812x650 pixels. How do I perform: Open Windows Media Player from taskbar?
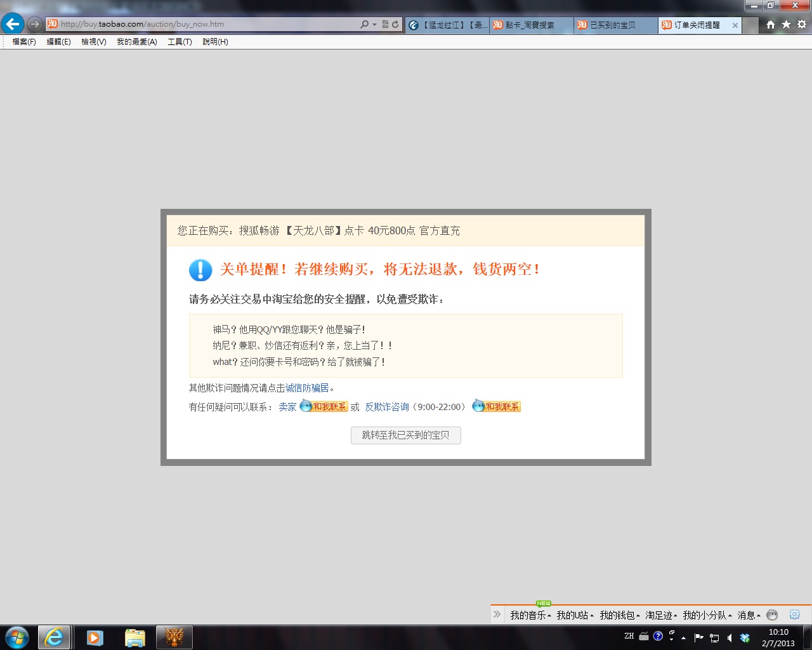[x=95, y=637]
